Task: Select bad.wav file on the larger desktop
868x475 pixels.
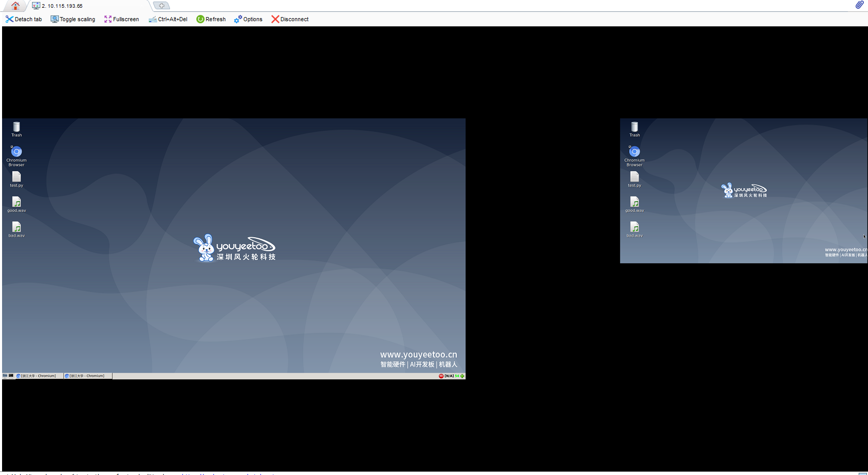Action: [17, 228]
